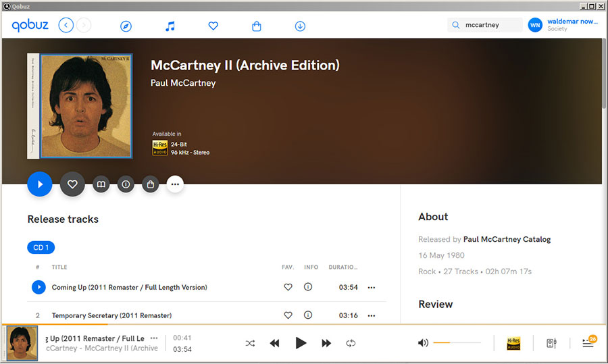This screenshot has width=608, height=364.
Task: Click the Qobuz logo
Action: point(30,26)
